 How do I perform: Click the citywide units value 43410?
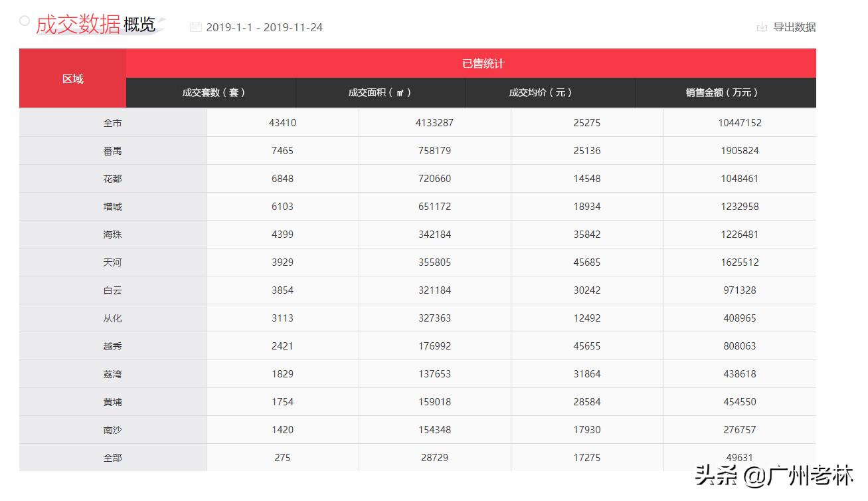(x=283, y=123)
